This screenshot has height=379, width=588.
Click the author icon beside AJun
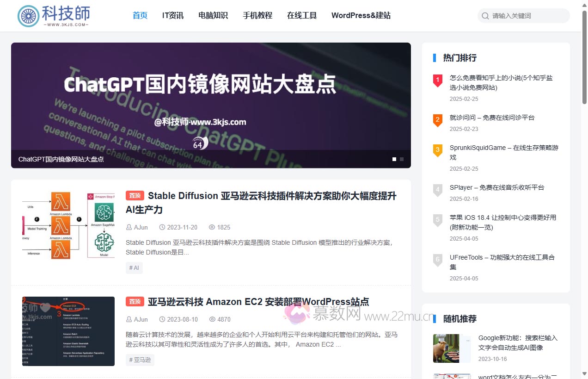[x=129, y=227]
